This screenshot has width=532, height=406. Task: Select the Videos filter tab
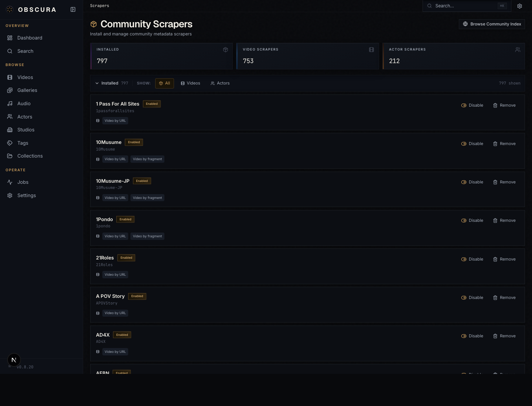(190, 83)
